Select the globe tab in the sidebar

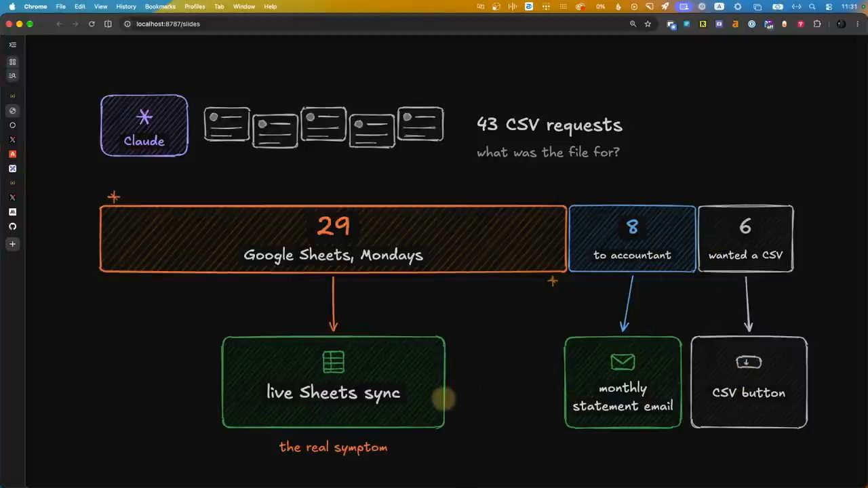(12, 110)
